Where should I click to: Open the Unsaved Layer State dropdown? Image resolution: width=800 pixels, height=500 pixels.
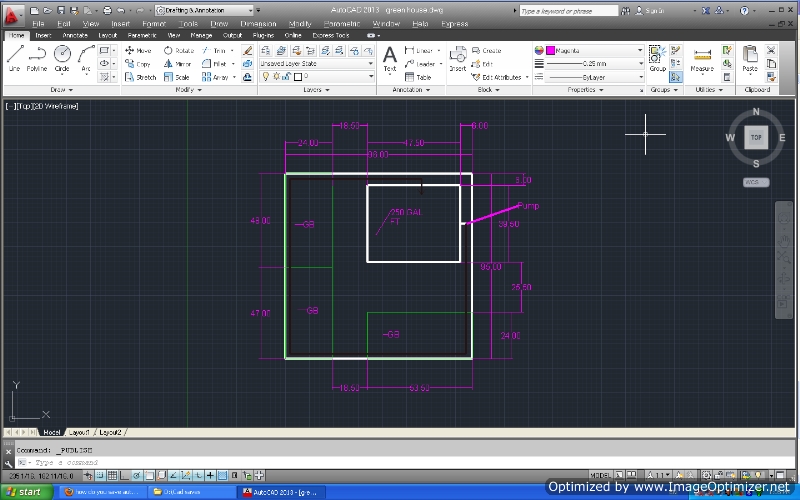(x=317, y=64)
